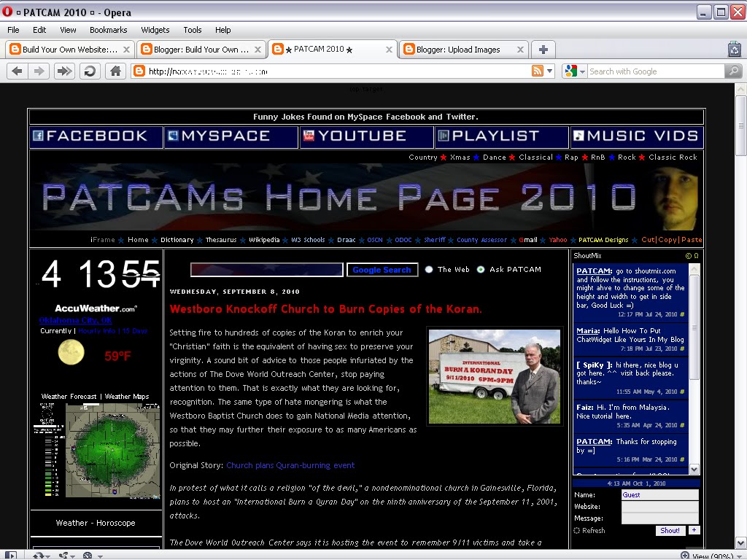Close the 'Build Your Own Website' tab
Viewport: 747px width, 560px height.
click(126, 50)
